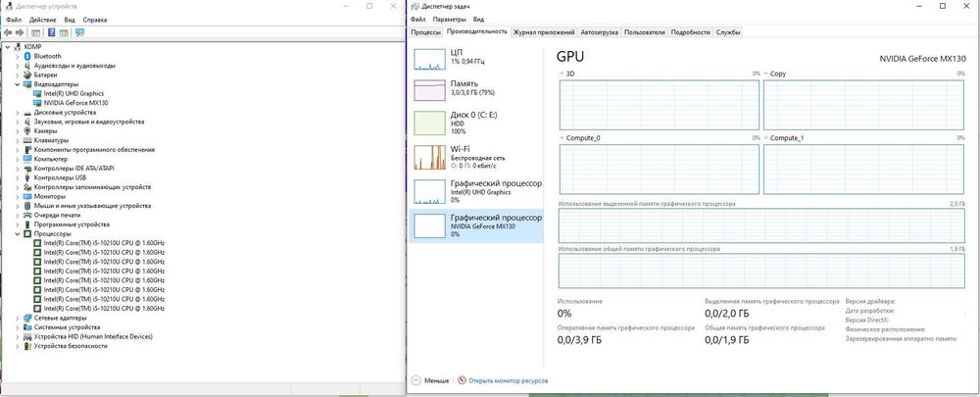Click the Мониторы monitor icon

click(27, 196)
